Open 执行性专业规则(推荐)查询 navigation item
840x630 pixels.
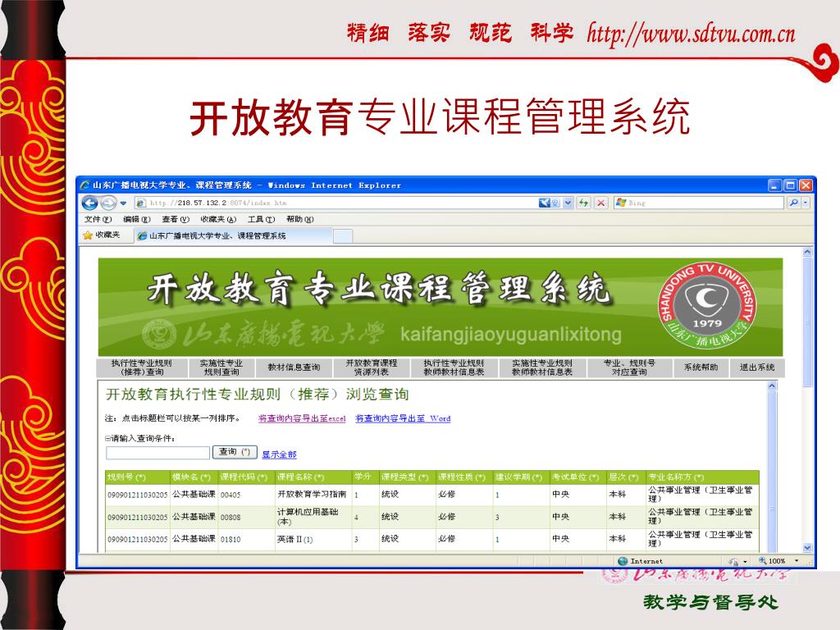(x=141, y=367)
